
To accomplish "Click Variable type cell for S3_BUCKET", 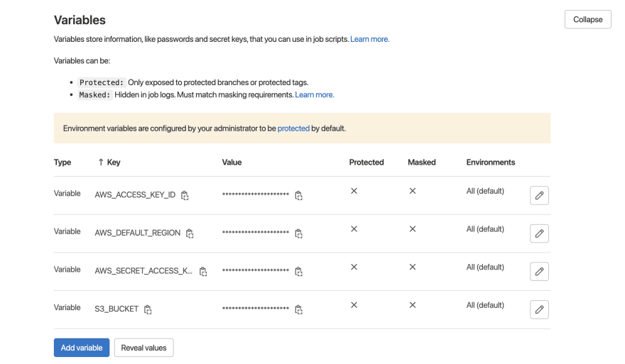I will (67, 307).
